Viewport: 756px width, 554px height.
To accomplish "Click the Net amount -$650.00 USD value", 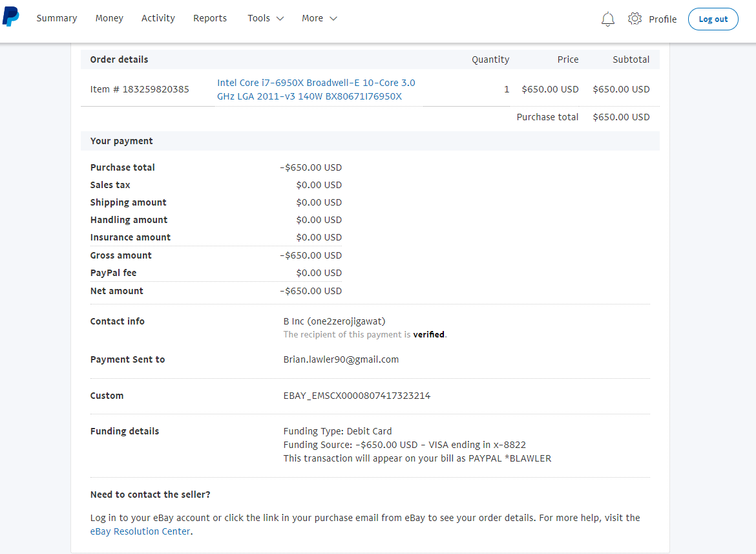I will point(311,291).
